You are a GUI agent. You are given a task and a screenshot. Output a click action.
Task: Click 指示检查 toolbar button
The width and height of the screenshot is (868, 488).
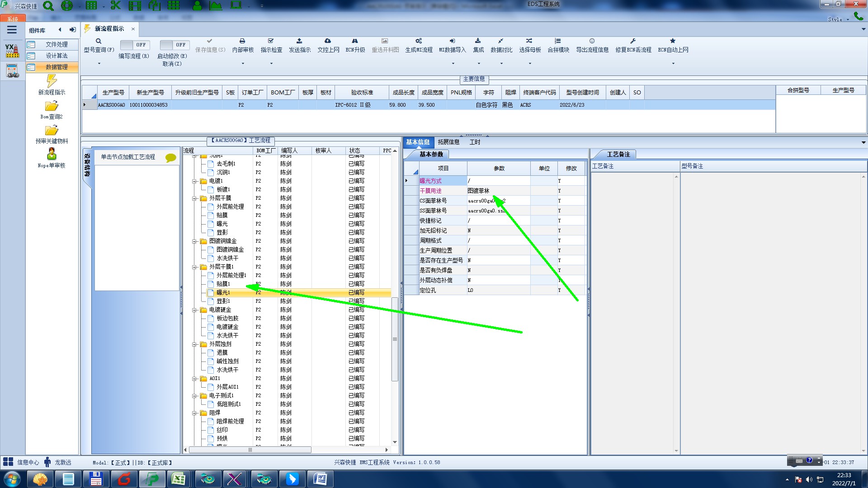point(271,45)
